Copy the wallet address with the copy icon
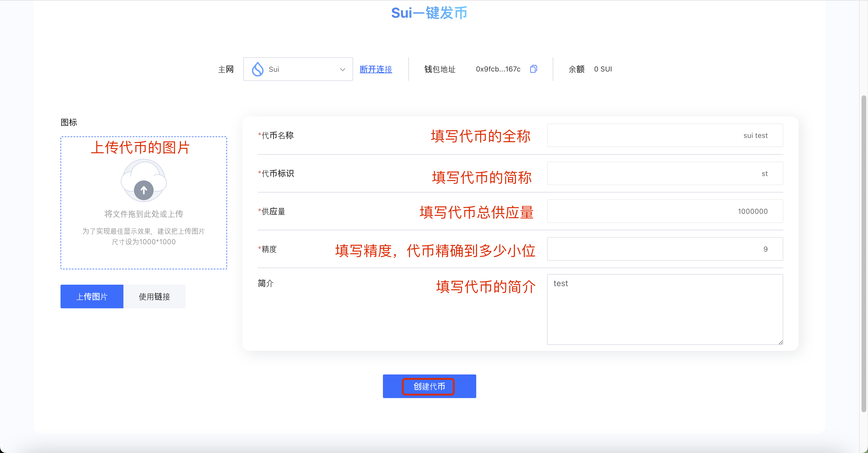Image resolution: width=868 pixels, height=453 pixels. click(x=533, y=69)
